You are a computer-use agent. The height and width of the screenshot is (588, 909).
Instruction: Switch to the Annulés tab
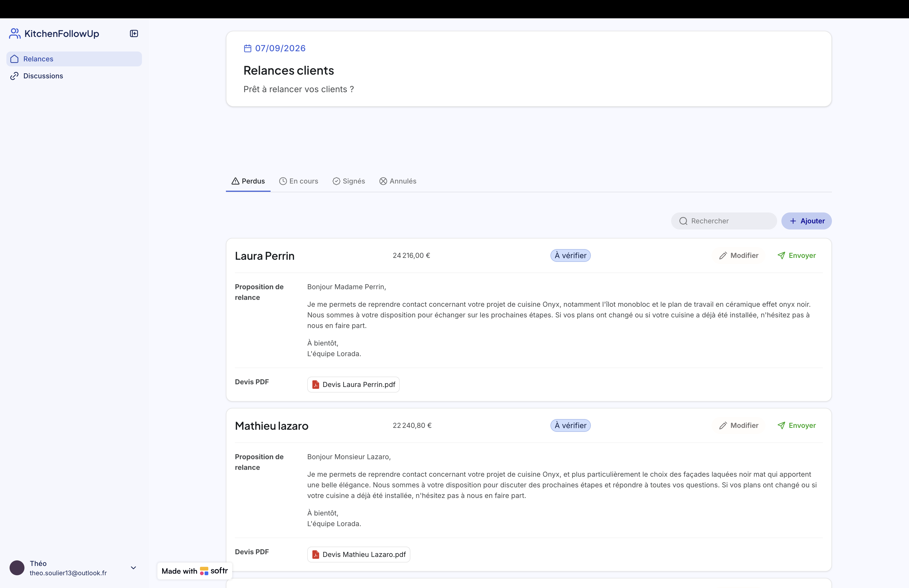coord(398,181)
